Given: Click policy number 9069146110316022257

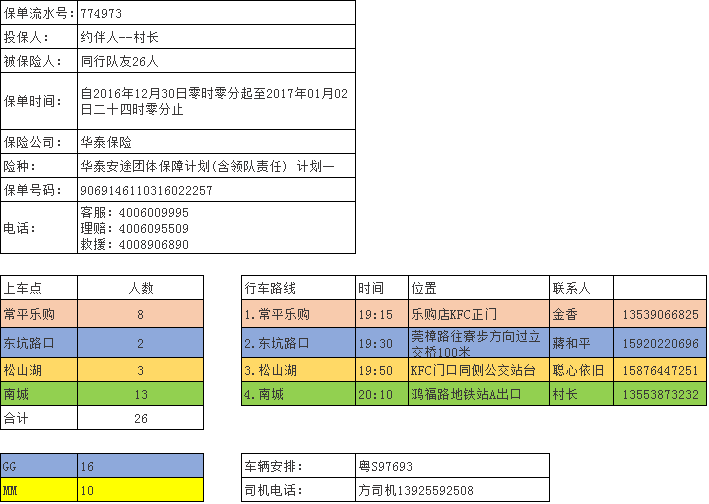Looking at the screenshot, I should [x=215, y=190].
